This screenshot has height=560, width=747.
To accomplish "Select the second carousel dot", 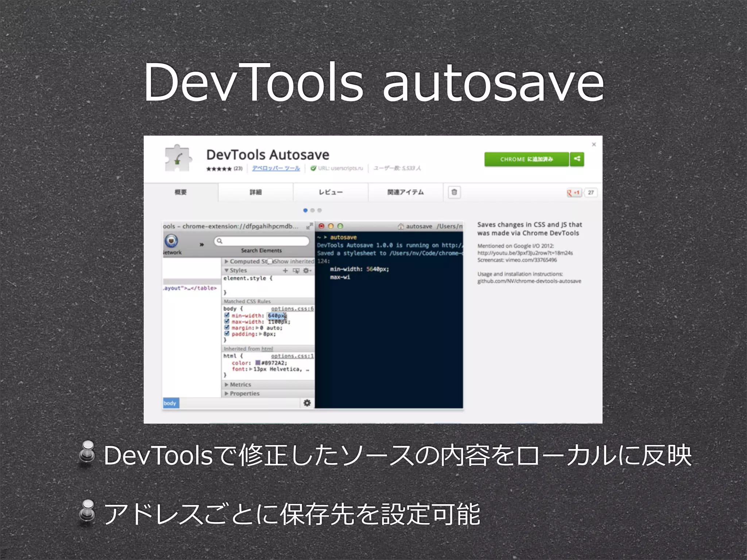I will 312,210.
